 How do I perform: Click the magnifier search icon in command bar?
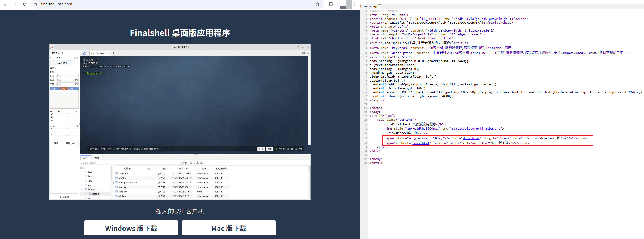pos(288,149)
